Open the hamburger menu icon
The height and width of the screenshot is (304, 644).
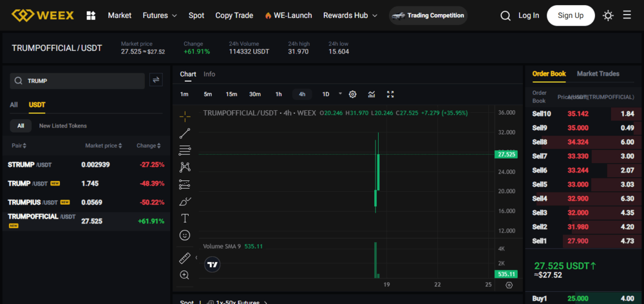(627, 15)
